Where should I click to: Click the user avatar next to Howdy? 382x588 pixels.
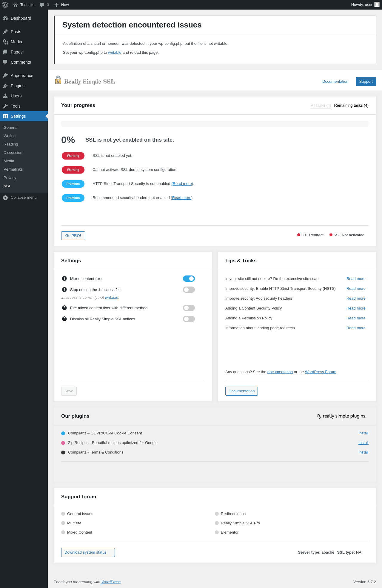tap(377, 5)
